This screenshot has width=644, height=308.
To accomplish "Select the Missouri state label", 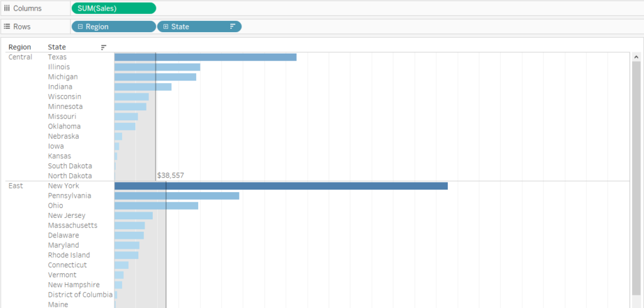I will coord(62,117).
